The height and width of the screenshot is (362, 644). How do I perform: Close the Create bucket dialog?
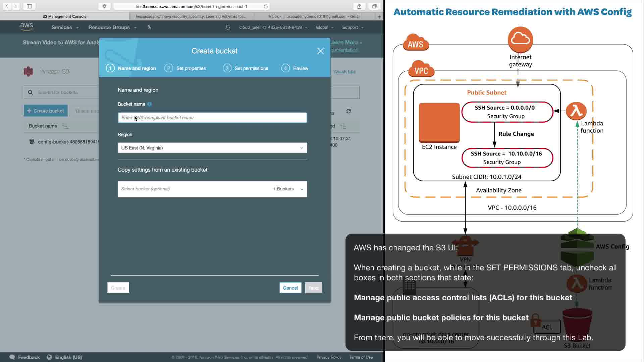click(x=320, y=51)
